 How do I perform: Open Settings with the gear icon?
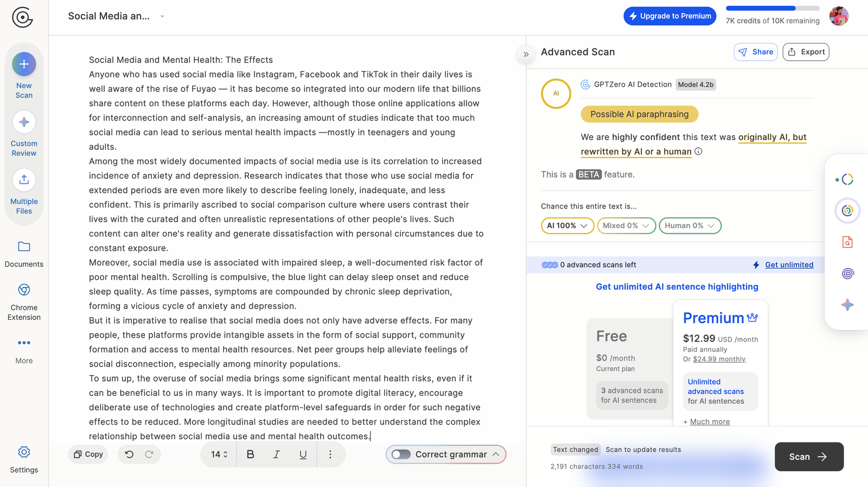tap(24, 452)
